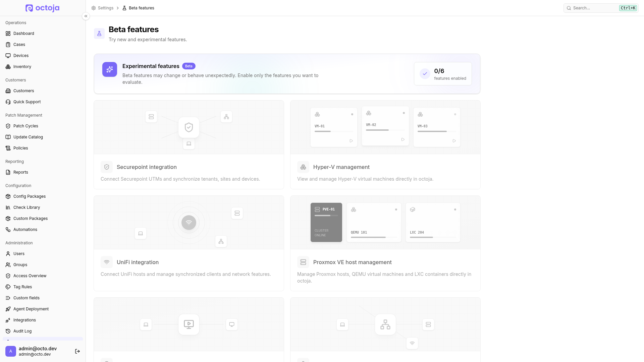Click the PVE-01 cluster tile
Viewport: 644px width, 362px height.
[326, 223]
